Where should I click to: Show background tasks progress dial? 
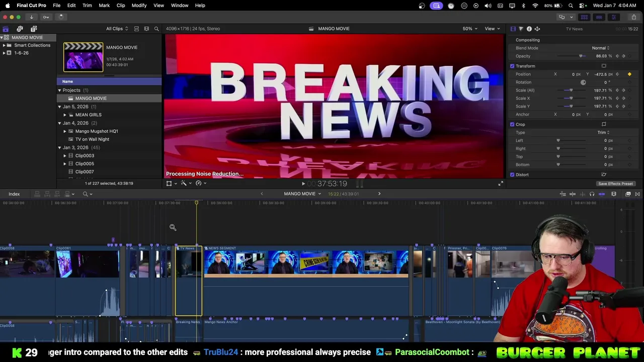[x=60, y=17]
